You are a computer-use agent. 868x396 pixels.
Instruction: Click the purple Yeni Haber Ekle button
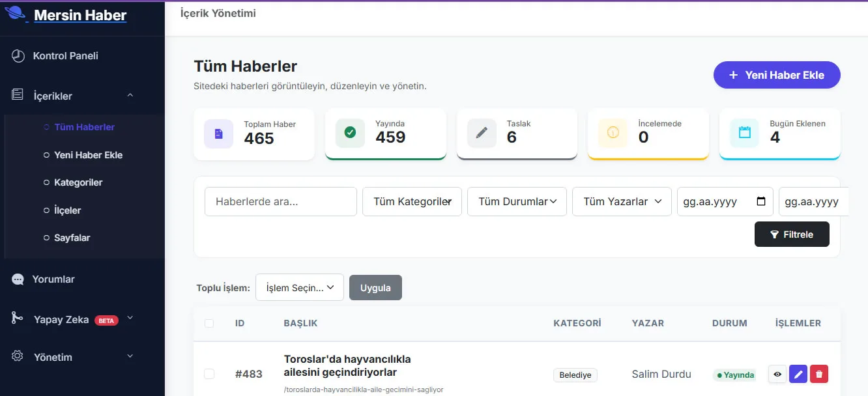coord(777,75)
